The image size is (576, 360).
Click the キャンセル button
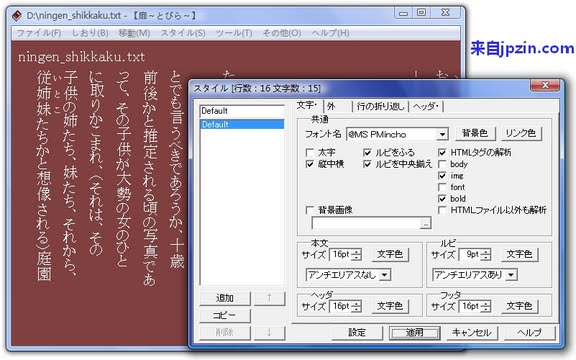pos(472,332)
